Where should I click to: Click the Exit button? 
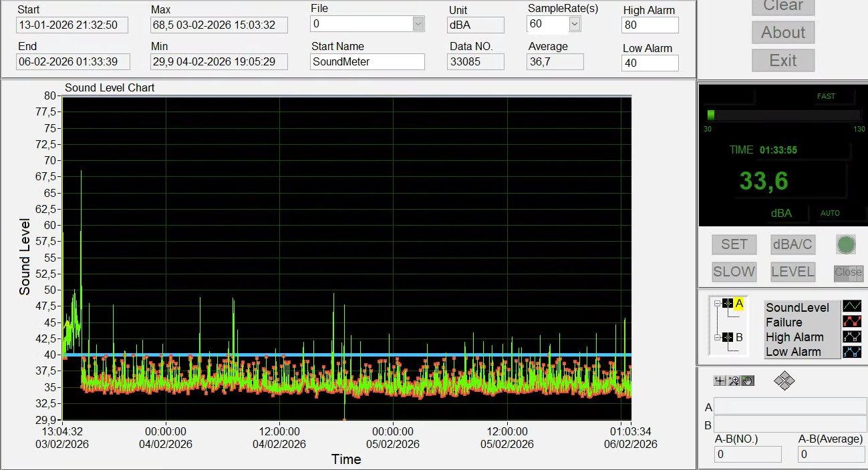tap(782, 61)
